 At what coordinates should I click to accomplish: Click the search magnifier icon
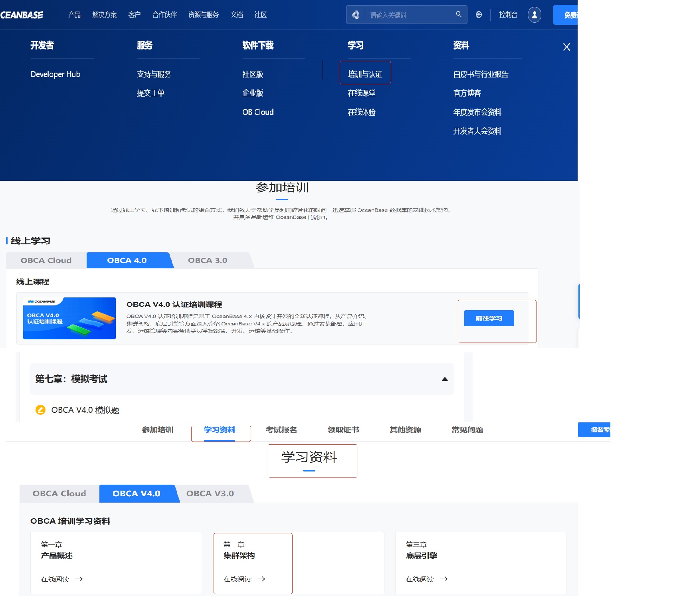pyautogui.click(x=459, y=14)
